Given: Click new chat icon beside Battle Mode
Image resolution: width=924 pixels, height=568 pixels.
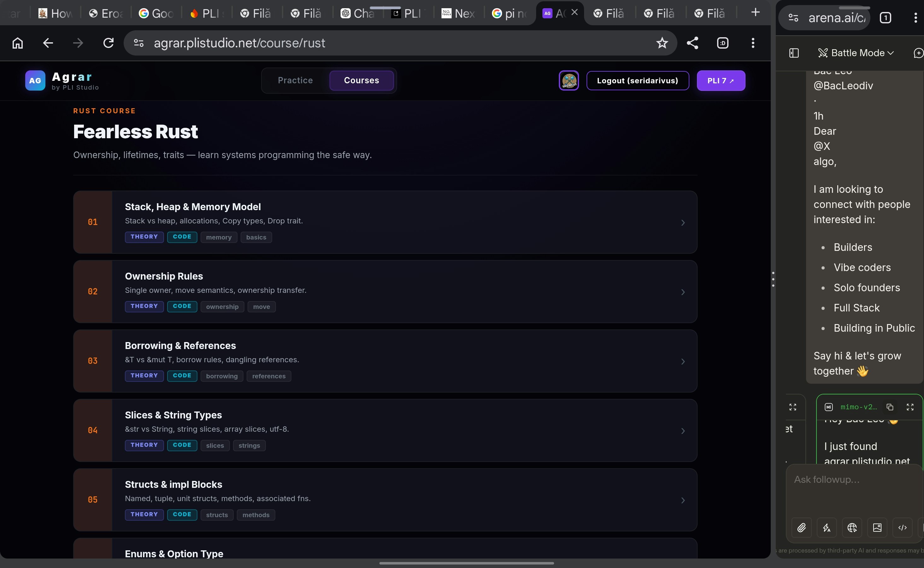Looking at the screenshot, I should pyautogui.click(x=918, y=53).
